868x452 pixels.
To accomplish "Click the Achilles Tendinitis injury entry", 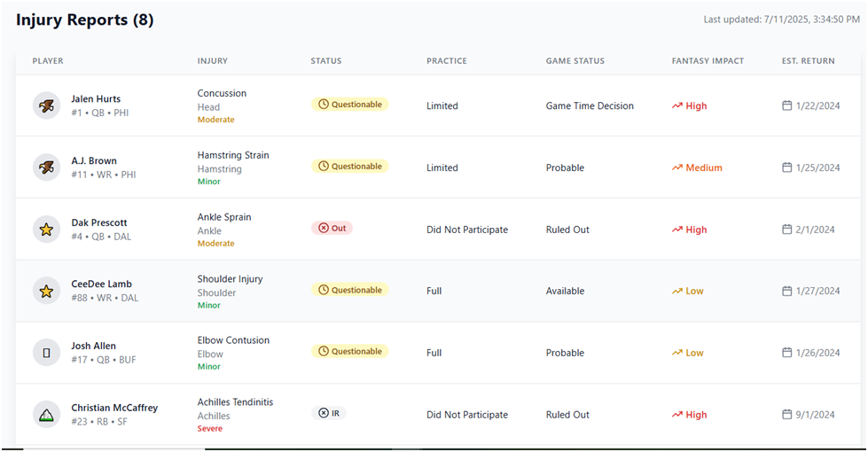I will pyautogui.click(x=235, y=402).
